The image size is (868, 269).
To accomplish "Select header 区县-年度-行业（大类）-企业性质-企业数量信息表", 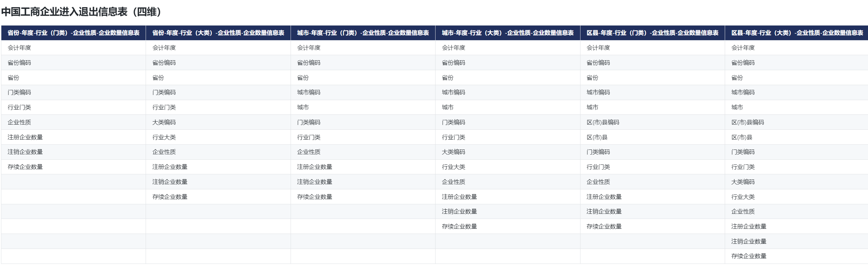I will click(797, 33).
